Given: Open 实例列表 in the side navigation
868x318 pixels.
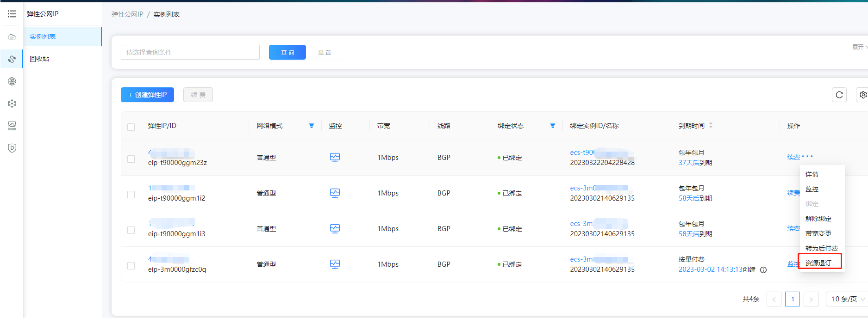Looking at the screenshot, I should click(62, 37).
